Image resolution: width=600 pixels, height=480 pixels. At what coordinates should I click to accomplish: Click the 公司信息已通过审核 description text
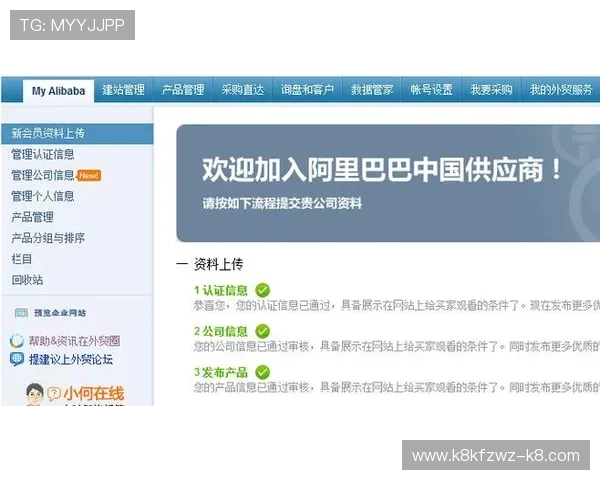pos(396,346)
